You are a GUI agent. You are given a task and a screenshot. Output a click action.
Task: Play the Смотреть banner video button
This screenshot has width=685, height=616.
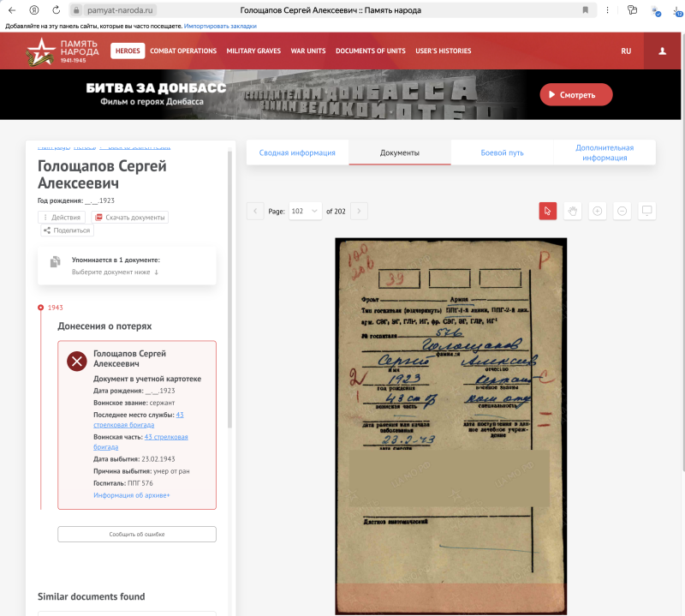point(575,94)
